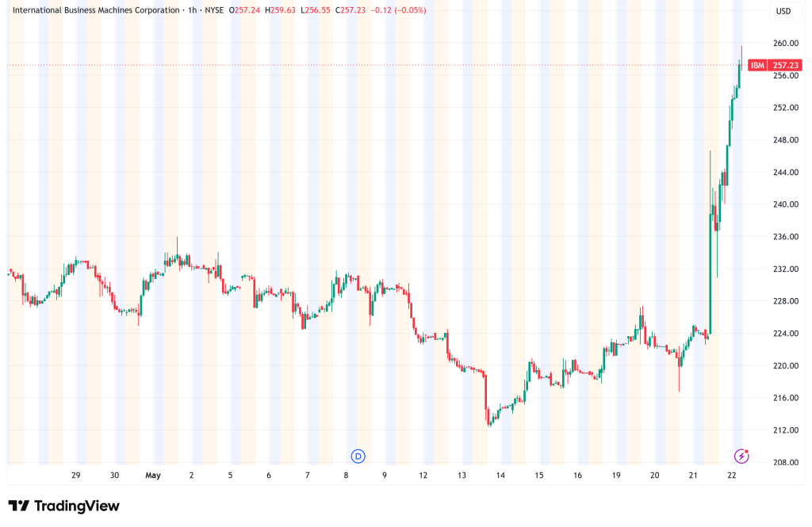Click the date label 9 on time axis

385,475
